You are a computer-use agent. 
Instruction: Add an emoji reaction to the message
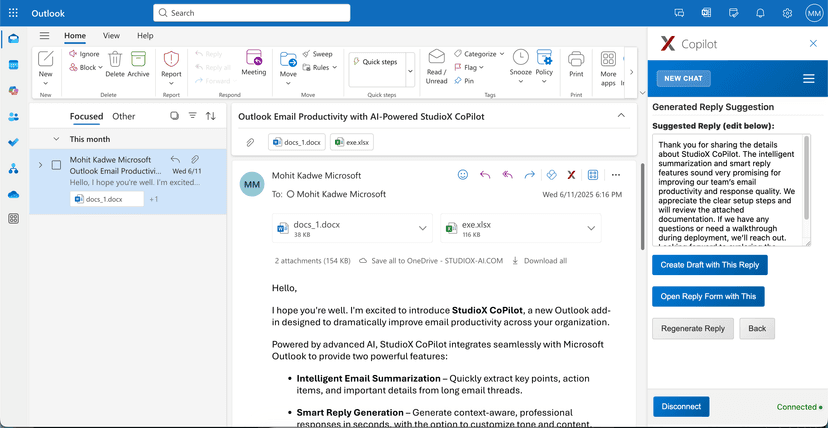point(463,175)
